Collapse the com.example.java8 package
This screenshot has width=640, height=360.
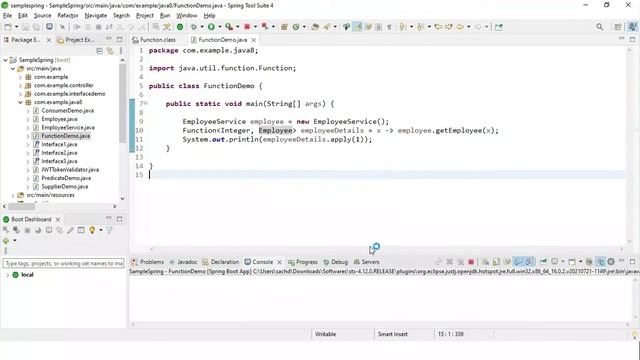[20, 102]
